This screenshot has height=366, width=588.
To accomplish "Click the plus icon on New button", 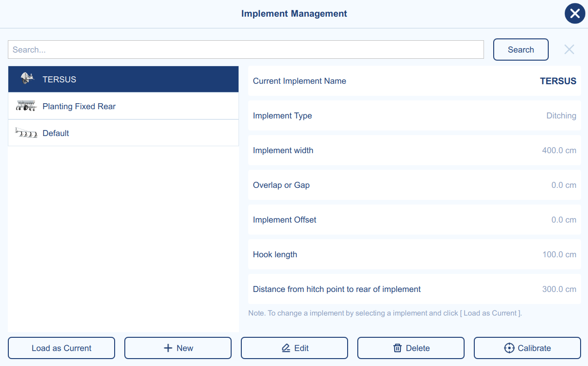I will click(x=168, y=348).
